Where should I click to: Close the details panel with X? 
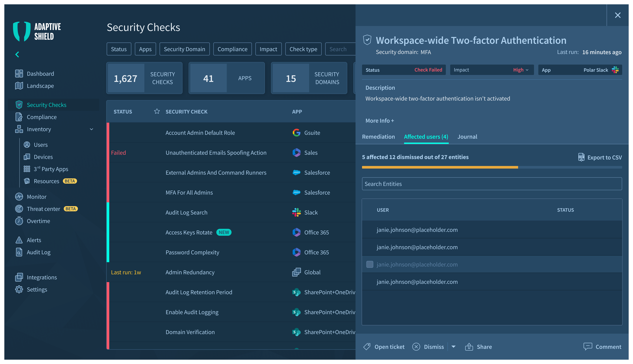coord(618,15)
